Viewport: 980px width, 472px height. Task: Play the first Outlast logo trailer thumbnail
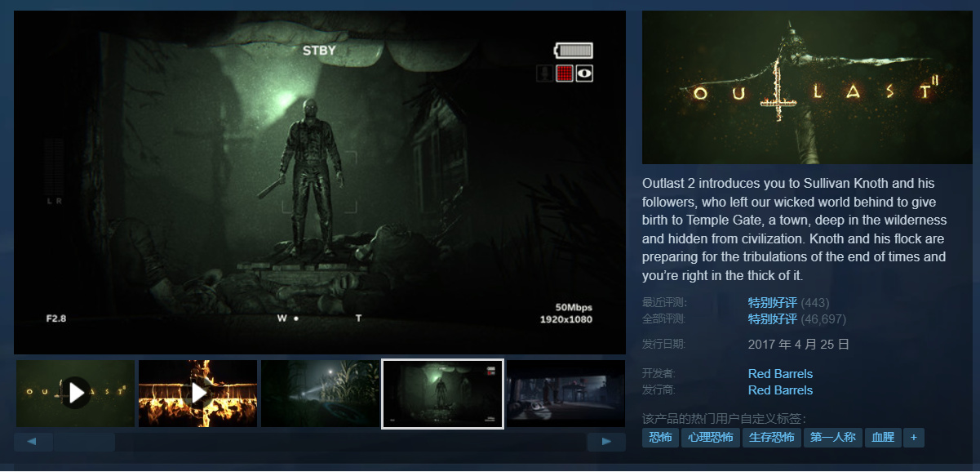(x=75, y=394)
